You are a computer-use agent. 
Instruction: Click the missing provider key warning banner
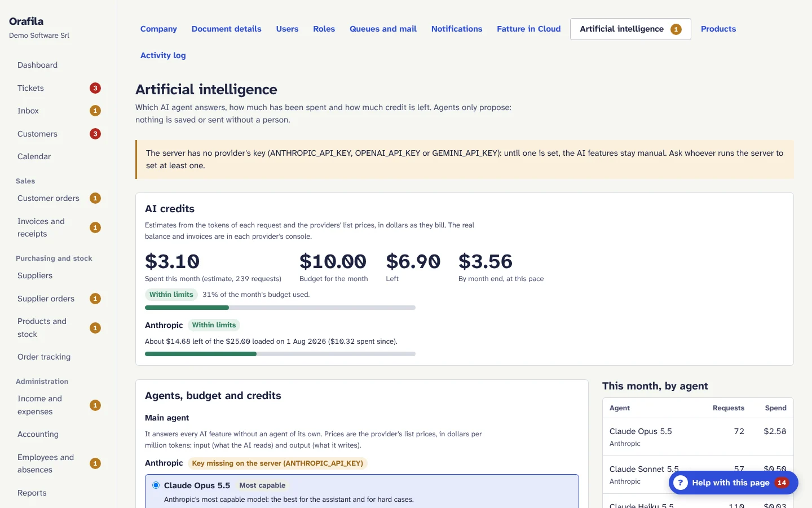(465, 159)
